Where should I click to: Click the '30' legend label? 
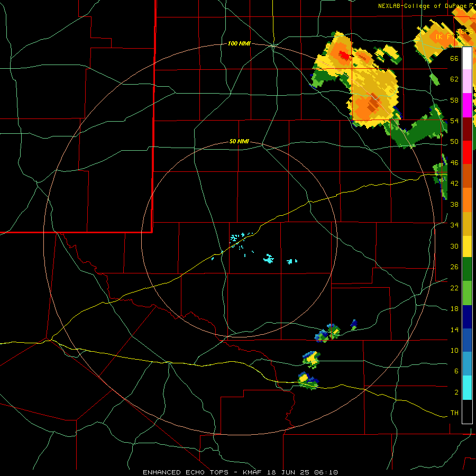tap(454, 246)
